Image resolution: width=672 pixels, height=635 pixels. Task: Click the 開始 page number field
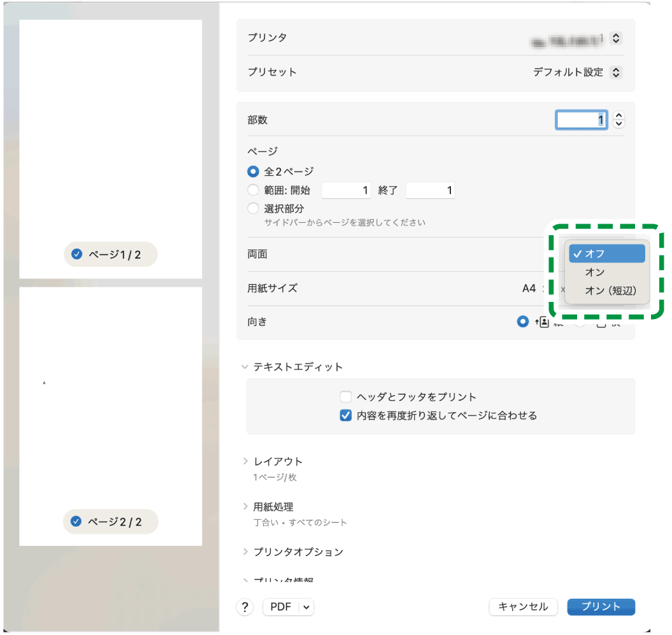coord(346,190)
